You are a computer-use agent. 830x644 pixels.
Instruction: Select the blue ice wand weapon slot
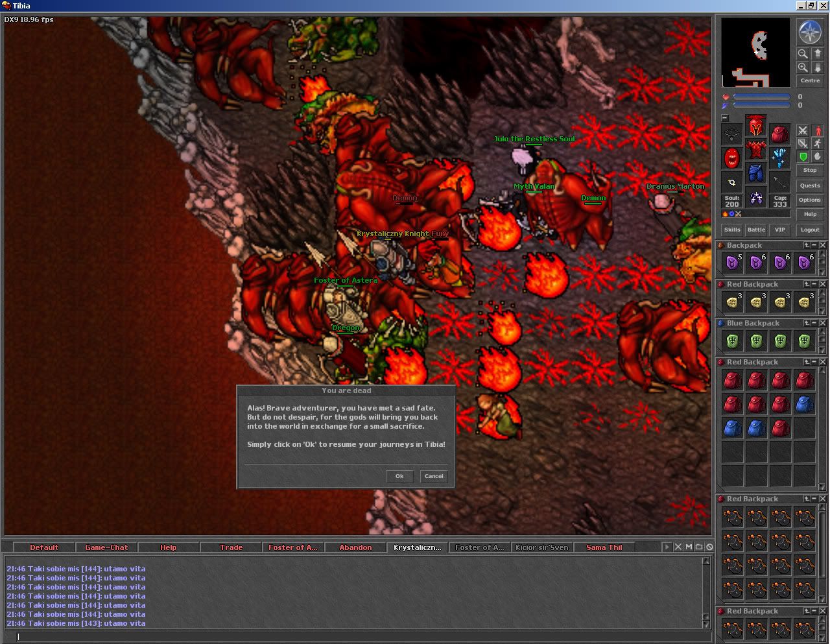(x=779, y=158)
